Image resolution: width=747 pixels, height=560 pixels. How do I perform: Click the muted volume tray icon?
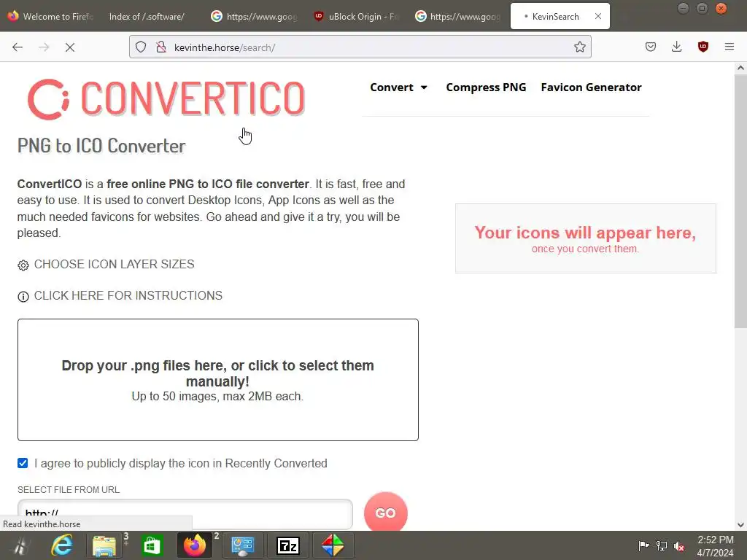click(679, 546)
